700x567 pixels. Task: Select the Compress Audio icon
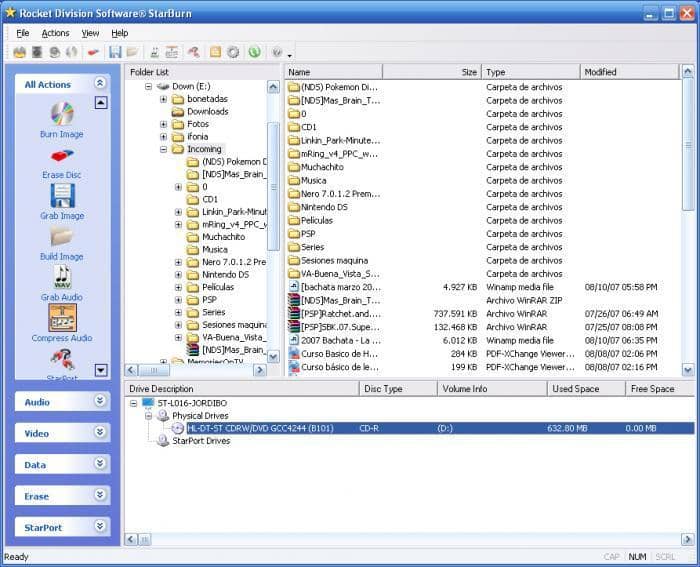(x=62, y=317)
